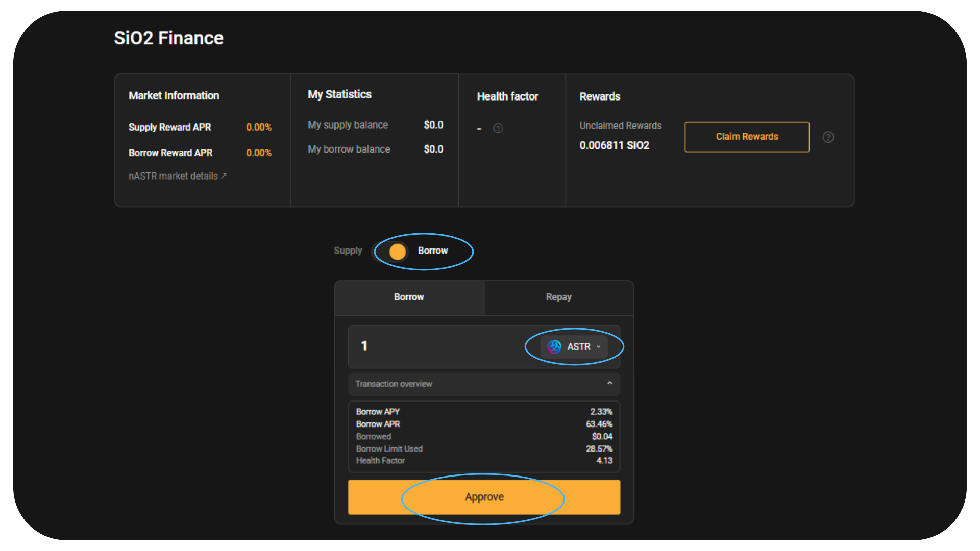Click the Transaction overview header text
Viewport: 980px width, 551px height.
[394, 384]
